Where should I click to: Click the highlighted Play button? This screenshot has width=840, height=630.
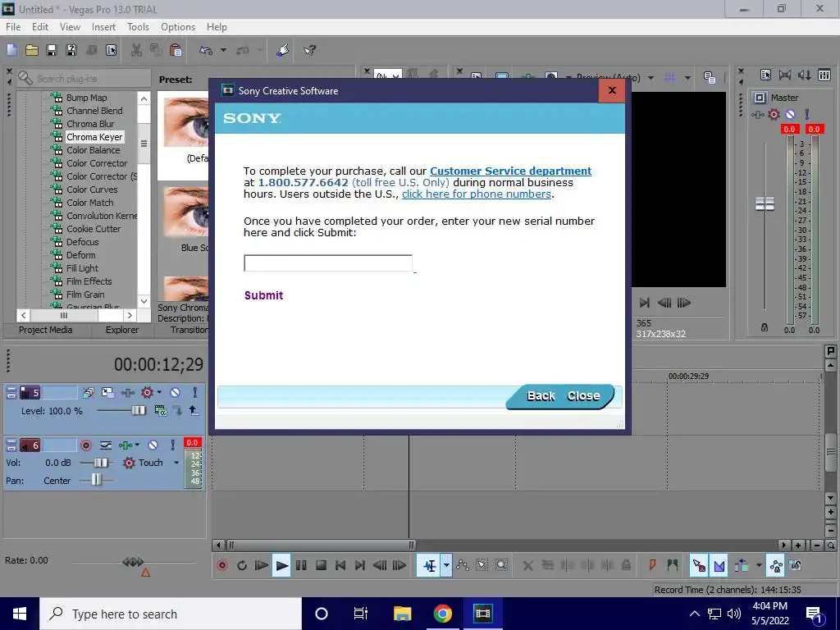281,565
